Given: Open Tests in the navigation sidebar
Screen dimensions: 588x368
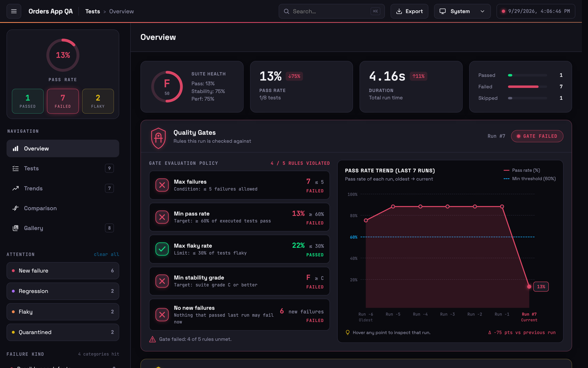Looking at the screenshot, I should point(63,168).
